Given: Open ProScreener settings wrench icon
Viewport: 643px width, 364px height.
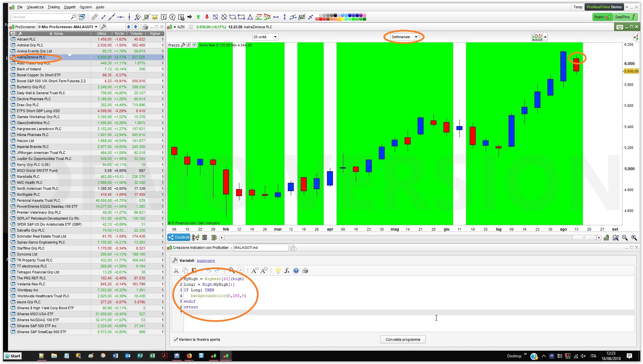Looking at the screenshot, I should 104,27.
